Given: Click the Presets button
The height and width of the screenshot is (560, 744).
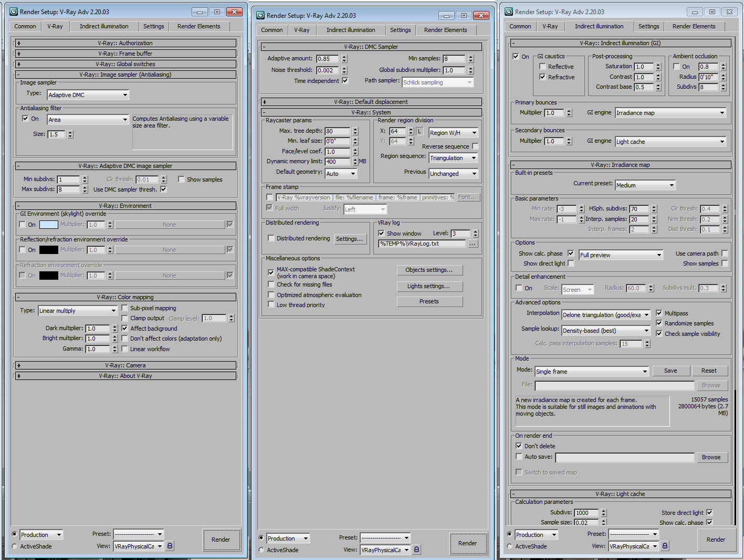Looking at the screenshot, I should click(x=429, y=301).
